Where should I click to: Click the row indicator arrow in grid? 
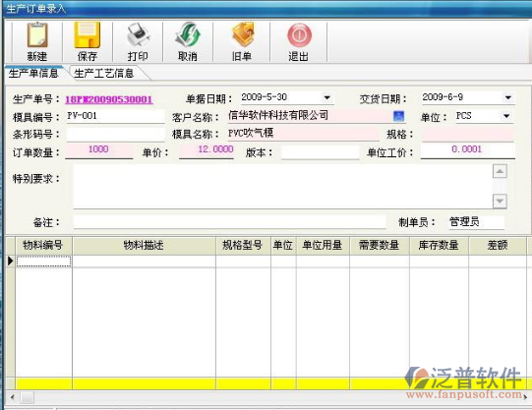point(10,261)
